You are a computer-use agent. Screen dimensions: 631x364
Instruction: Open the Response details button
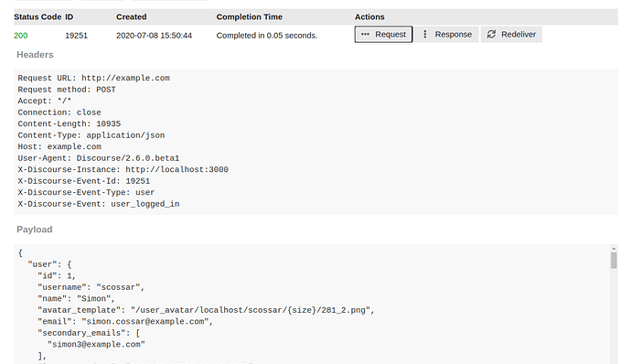446,35
